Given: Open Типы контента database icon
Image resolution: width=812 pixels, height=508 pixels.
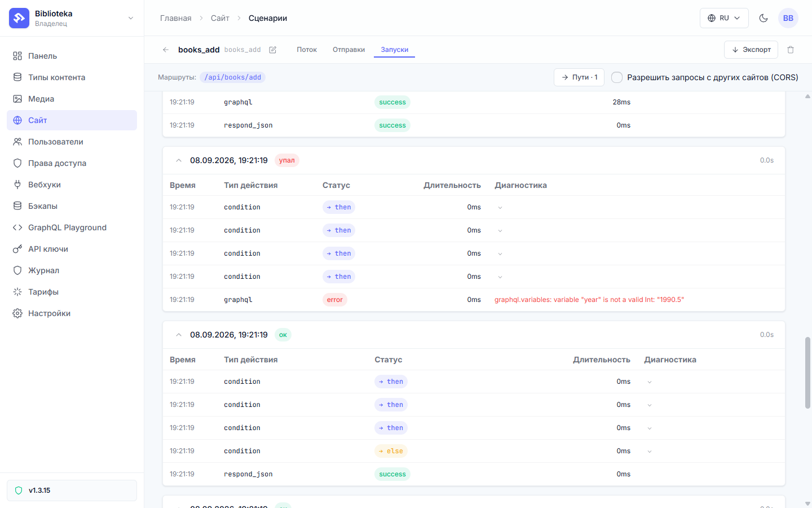Looking at the screenshot, I should click(17, 77).
